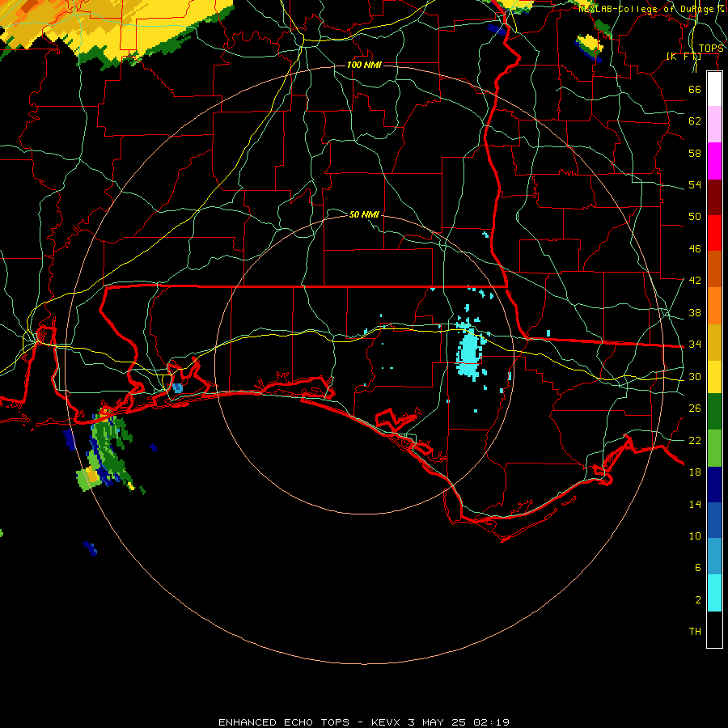Click the legend value "14"
The width and height of the screenshot is (728, 728).
click(695, 504)
